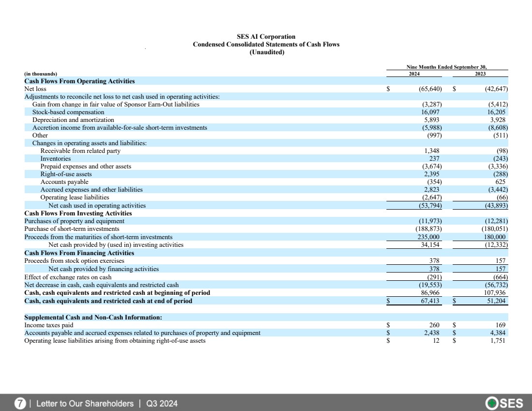Screen dimensions: 532x411
Task: Select the investing activities total "34,154"
Action: click(x=430, y=245)
